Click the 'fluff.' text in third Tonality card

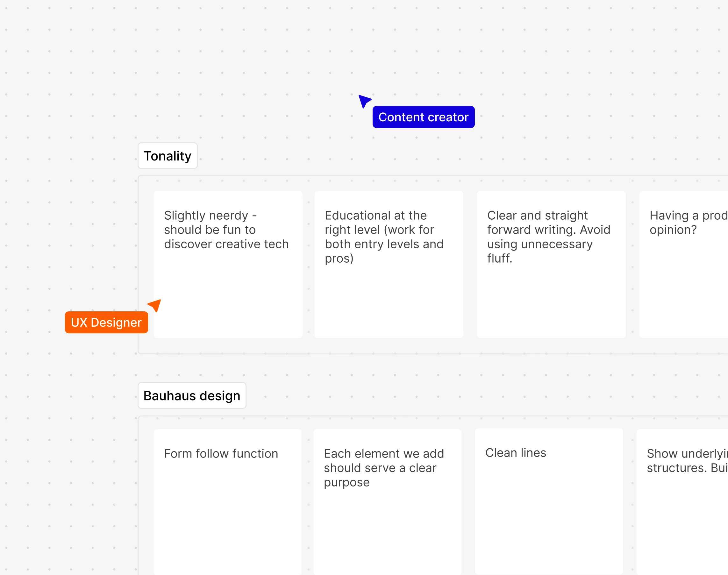[500, 258]
